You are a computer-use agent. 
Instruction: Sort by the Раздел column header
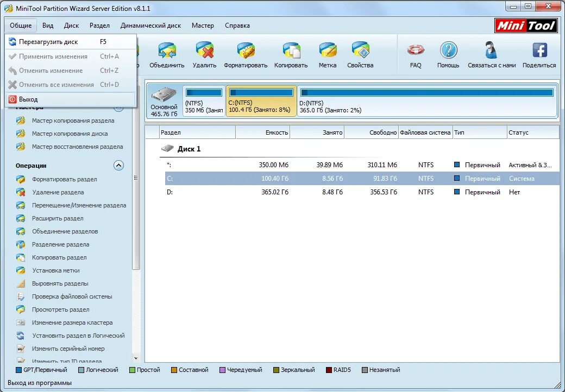(x=197, y=132)
